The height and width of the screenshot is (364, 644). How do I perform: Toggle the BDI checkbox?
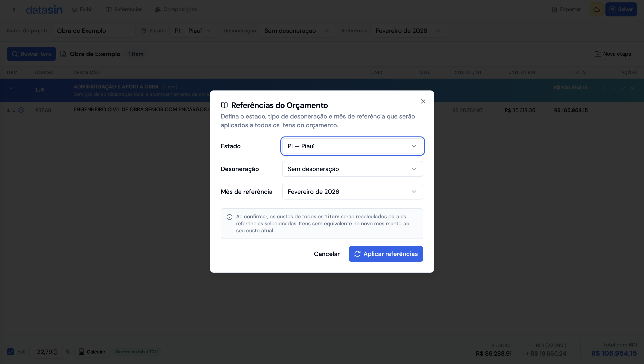point(11,352)
